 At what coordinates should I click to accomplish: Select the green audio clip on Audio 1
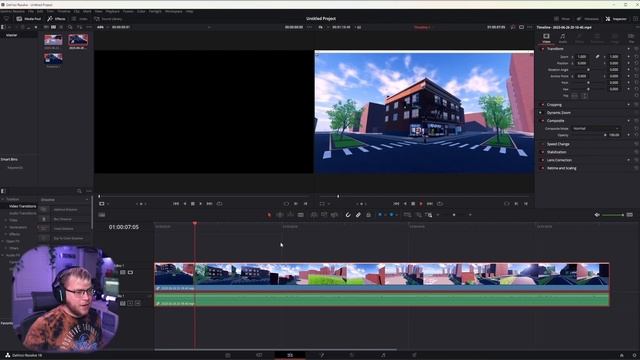pos(382,300)
